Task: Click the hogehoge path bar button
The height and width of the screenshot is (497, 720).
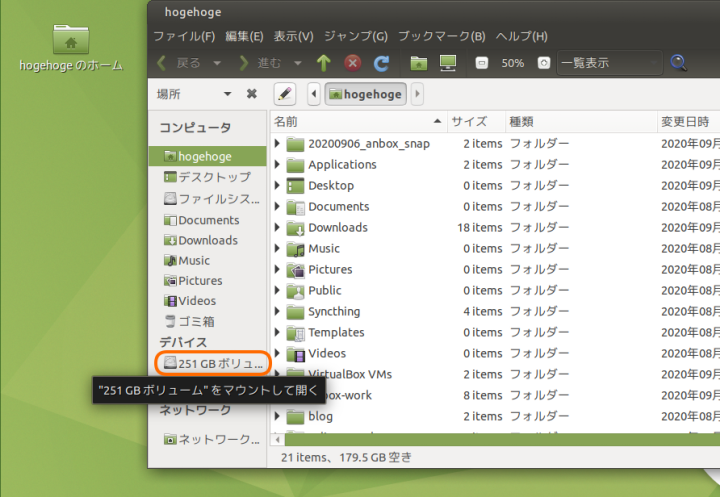Action: pyautogui.click(x=364, y=94)
